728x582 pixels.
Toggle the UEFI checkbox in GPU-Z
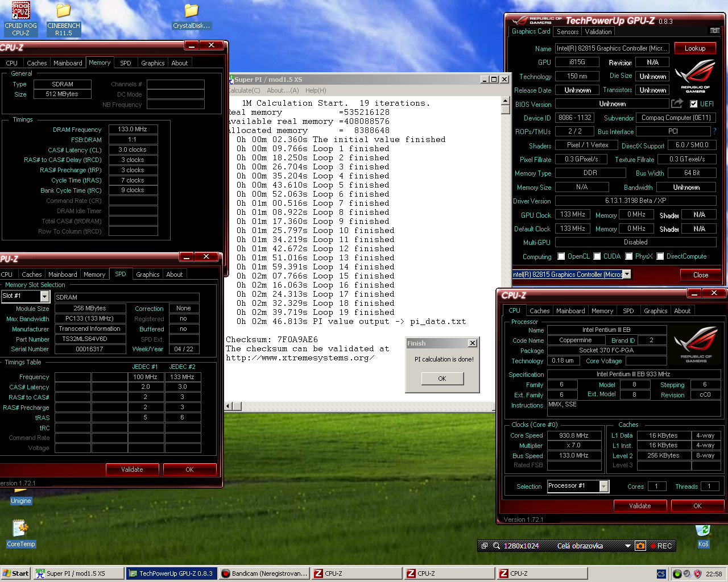693,104
